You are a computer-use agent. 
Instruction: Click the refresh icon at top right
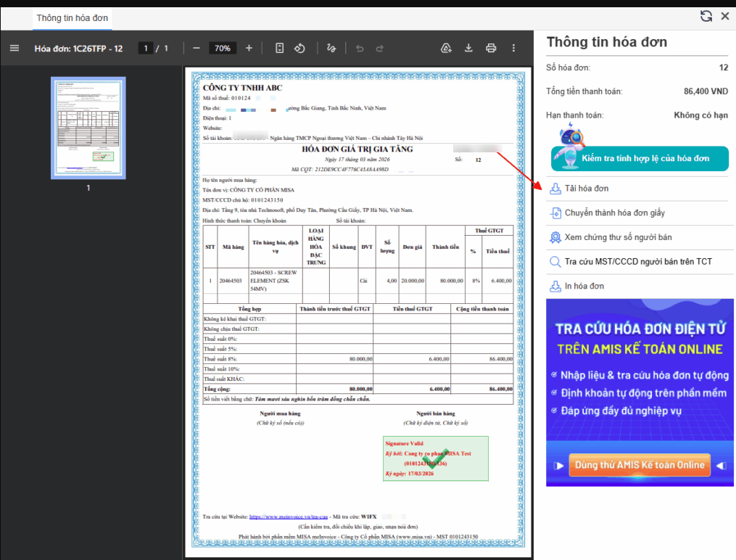pyautogui.click(x=706, y=16)
